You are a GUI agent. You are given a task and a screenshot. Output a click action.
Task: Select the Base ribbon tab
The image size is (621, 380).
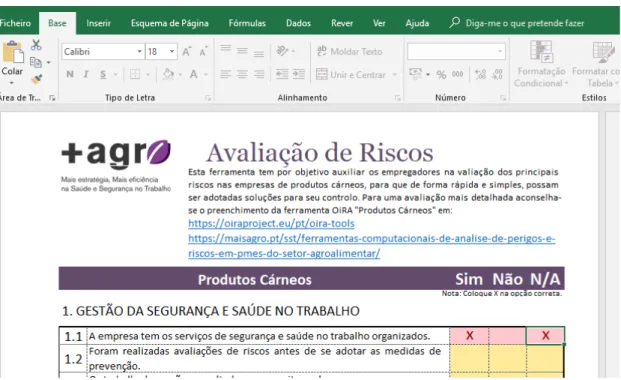click(x=57, y=23)
